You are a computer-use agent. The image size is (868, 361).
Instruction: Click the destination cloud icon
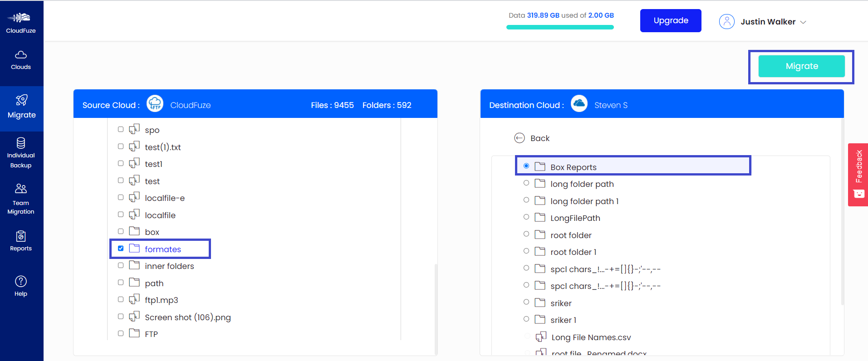pos(579,104)
